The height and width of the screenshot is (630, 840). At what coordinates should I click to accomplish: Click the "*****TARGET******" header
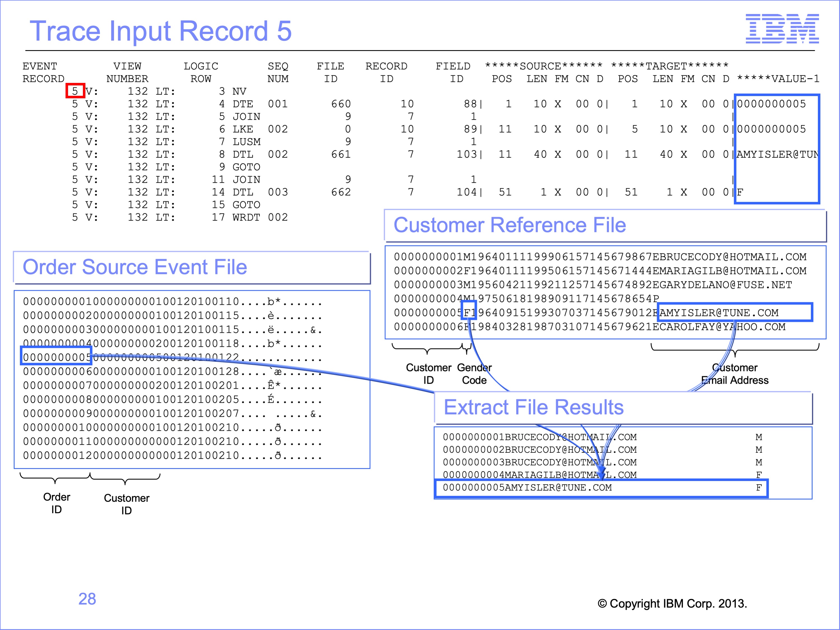pos(670,66)
